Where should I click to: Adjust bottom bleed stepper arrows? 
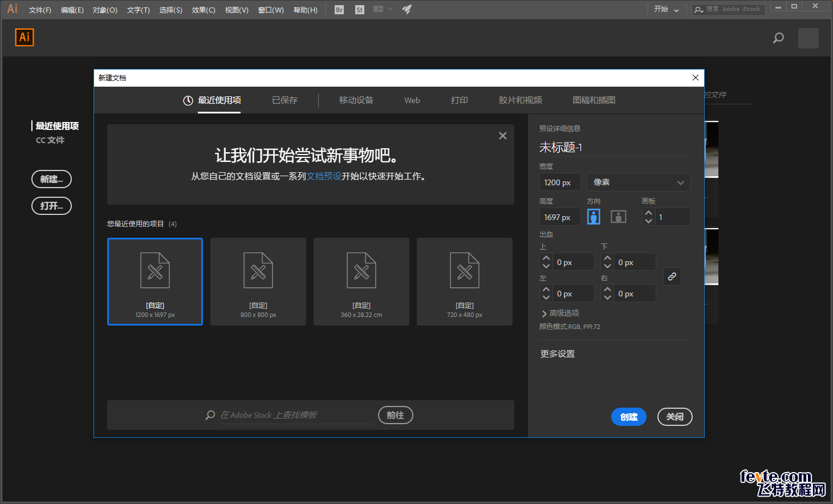tap(607, 262)
